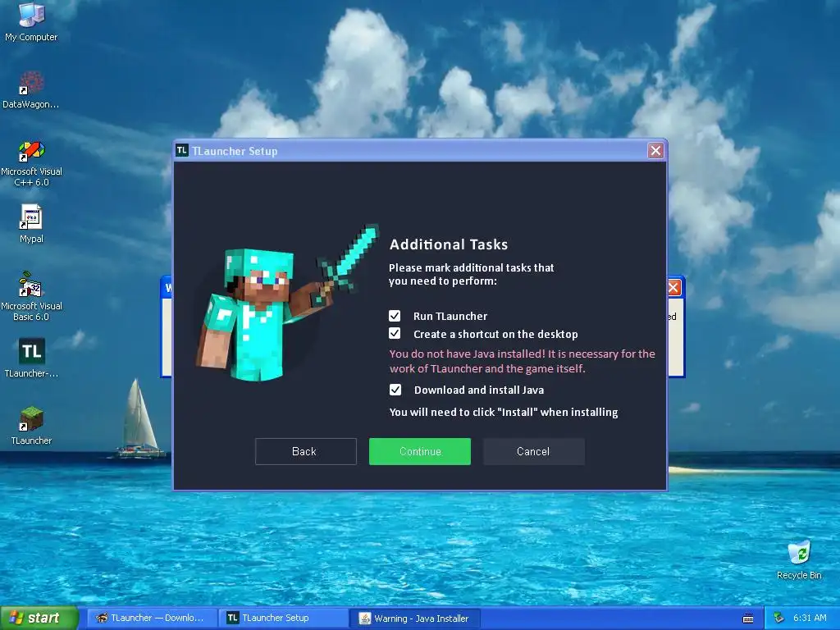Image resolution: width=840 pixels, height=630 pixels.
Task: Switch to TLauncher Setup taskbar button
Action: (283, 618)
